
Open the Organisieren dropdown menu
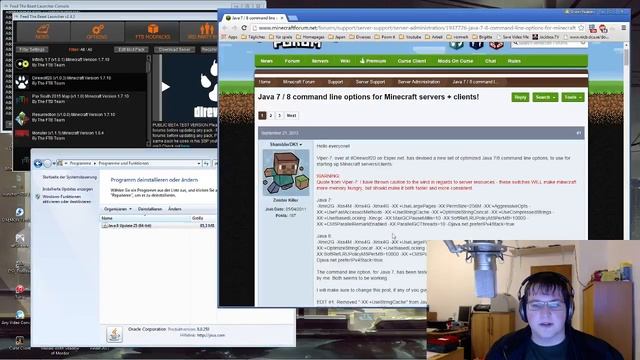coord(118,209)
